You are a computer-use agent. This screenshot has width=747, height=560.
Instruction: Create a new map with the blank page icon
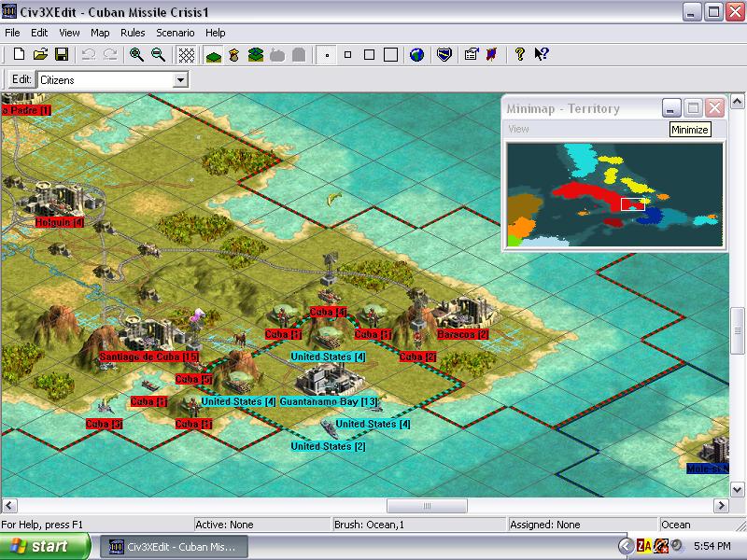pyautogui.click(x=19, y=55)
